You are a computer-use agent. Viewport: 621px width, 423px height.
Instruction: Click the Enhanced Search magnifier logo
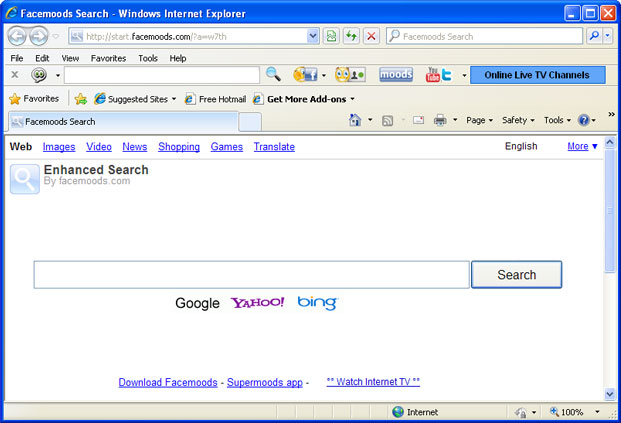pyautogui.click(x=25, y=179)
